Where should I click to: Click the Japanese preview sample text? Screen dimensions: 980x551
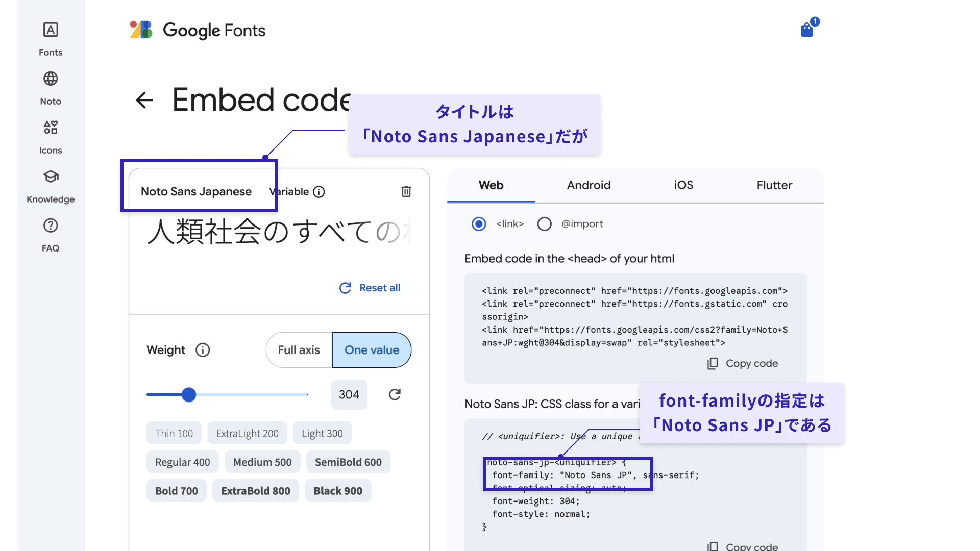pyautogui.click(x=279, y=231)
